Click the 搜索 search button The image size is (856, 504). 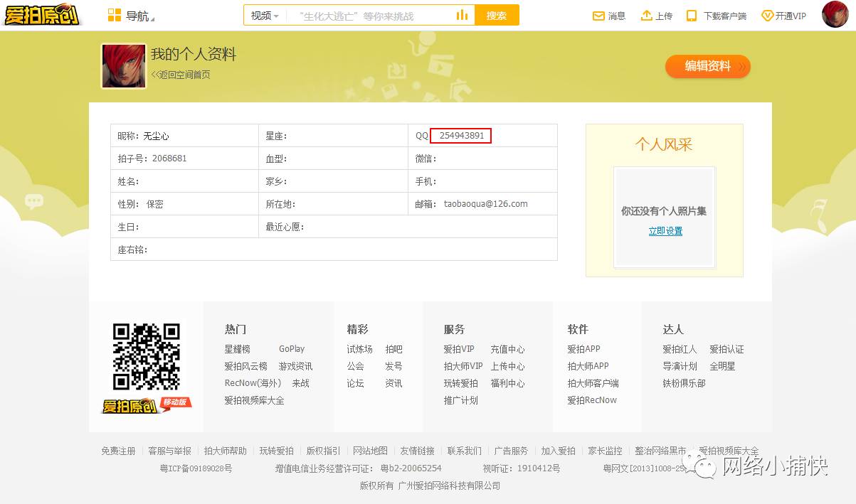click(497, 15)
